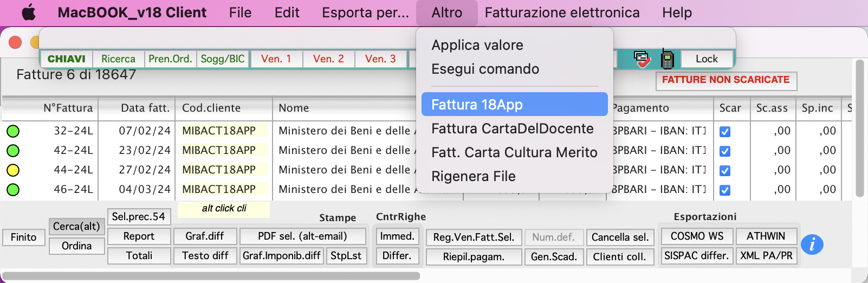Click the horizontal scrollbar thumb

coord(211,276)
